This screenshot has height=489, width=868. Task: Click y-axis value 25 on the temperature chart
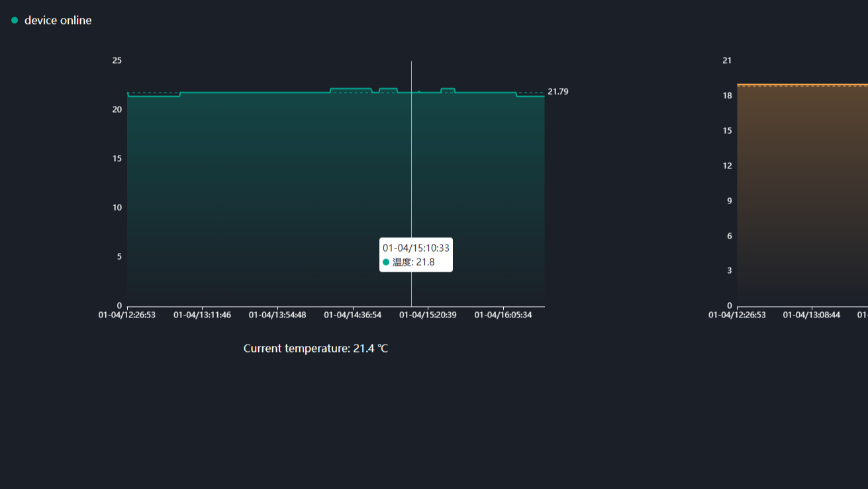click(x=117, y=60)
